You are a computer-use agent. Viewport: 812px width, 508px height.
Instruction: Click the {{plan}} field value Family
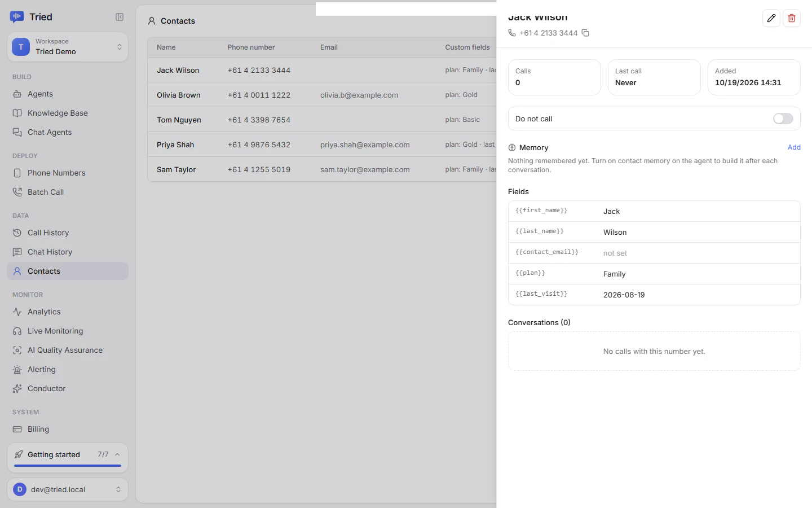pyautogui.click(x=614, y=274)
